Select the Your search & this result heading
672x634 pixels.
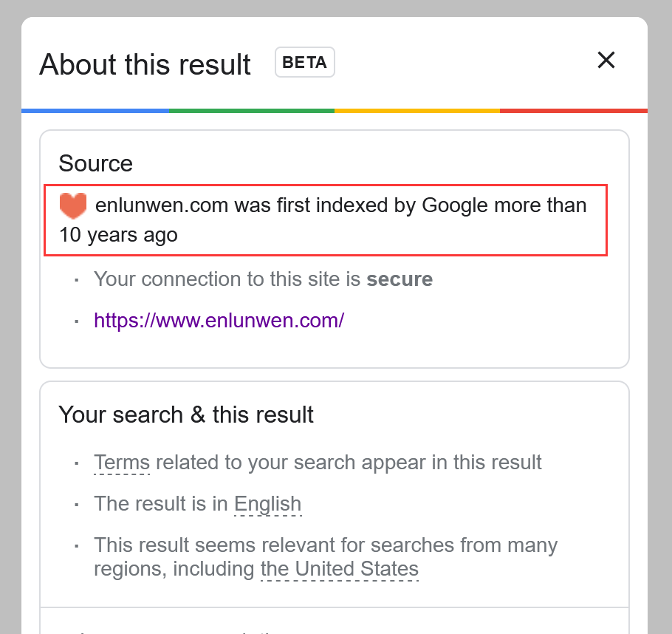(186, 415)
